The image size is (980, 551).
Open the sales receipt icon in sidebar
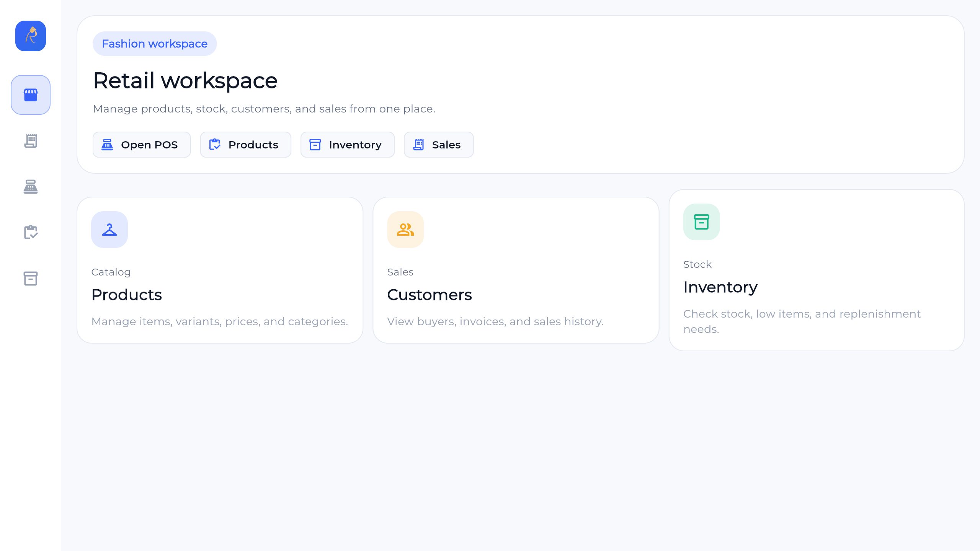coord(31,141)
